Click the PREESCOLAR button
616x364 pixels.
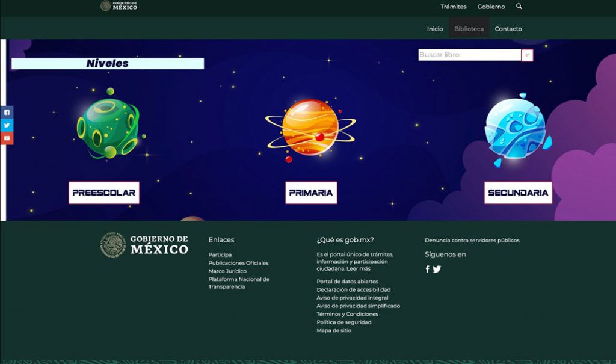click(x=104, y=193)
